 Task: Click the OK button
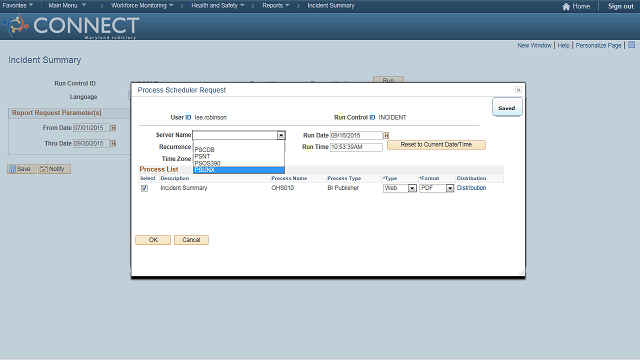153,240
